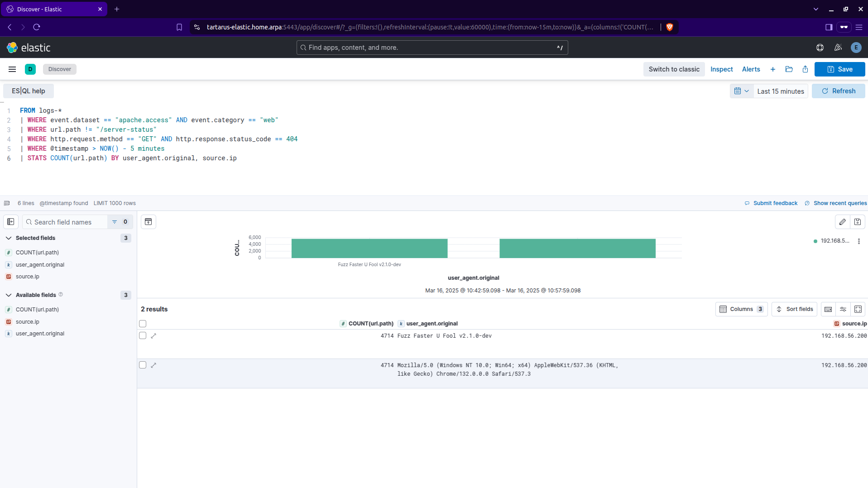
Task: Click the Show recent queries link
Action: pos(839,203)
